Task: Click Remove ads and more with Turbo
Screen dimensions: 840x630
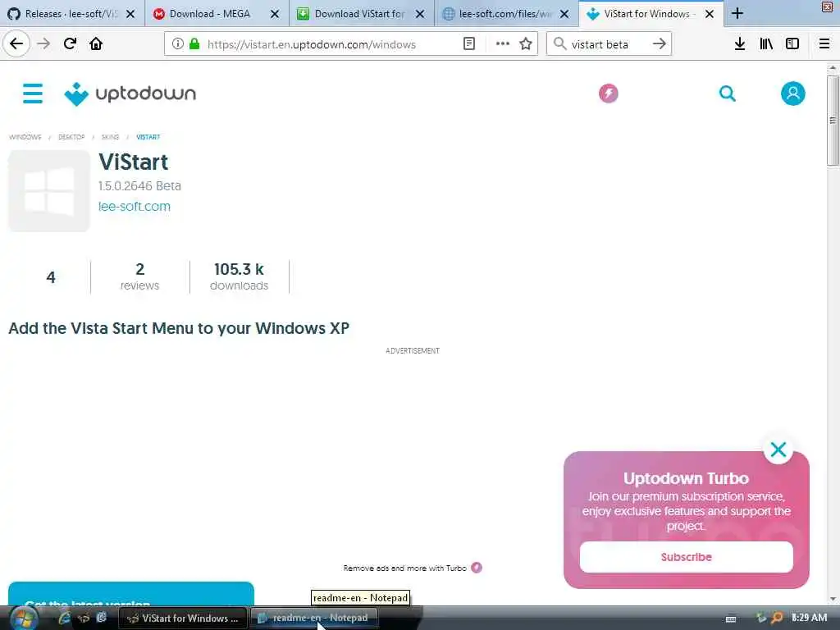Action: point(413,568)
